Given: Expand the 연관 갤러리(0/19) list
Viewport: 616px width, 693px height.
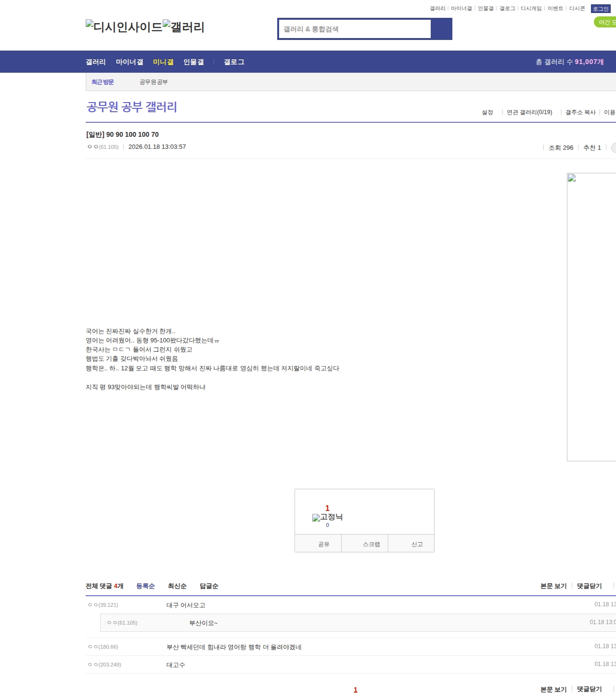Looking at the screenshot, I should pos(529,112).
